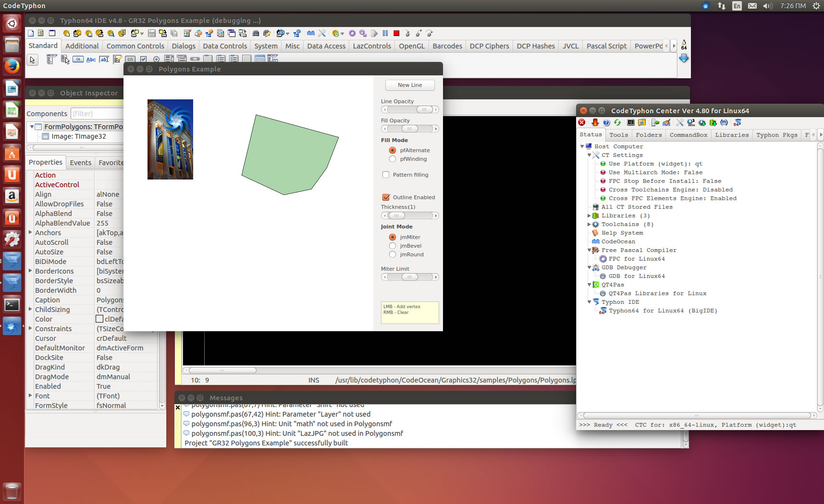
Task: Click the New Form icon in IDE toolbar
Action: click(x=52, y=33)
